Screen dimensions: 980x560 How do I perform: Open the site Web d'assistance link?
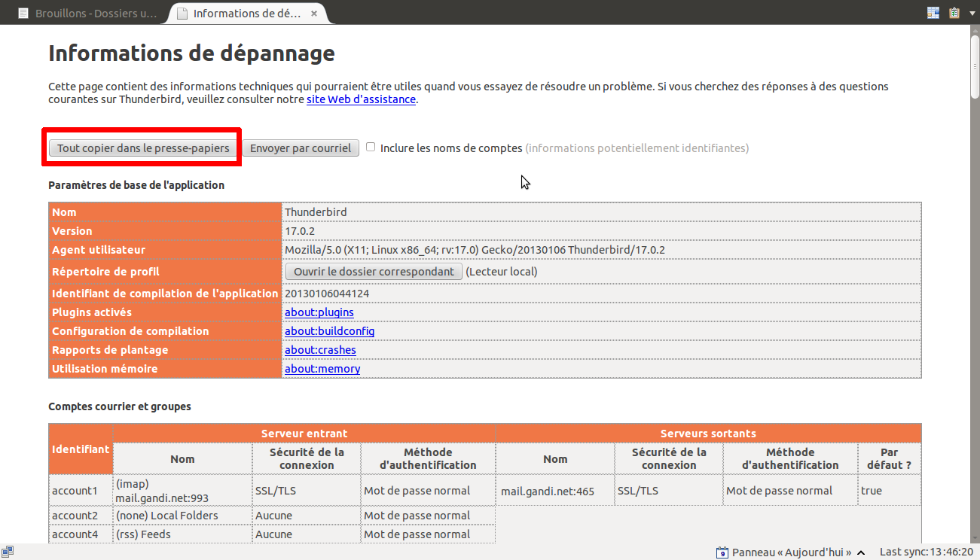361,99
